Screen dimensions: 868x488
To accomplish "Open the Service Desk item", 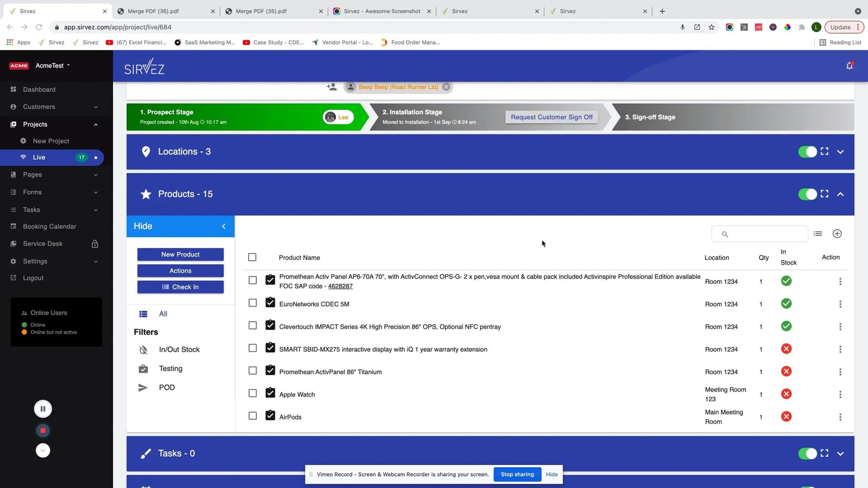I will point(43,244).
